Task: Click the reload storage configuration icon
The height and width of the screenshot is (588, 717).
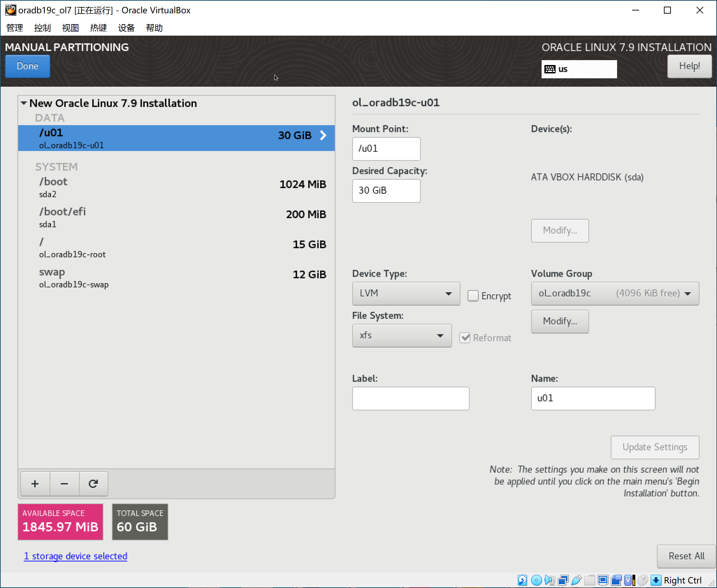Action: click(x=93, y=484)
